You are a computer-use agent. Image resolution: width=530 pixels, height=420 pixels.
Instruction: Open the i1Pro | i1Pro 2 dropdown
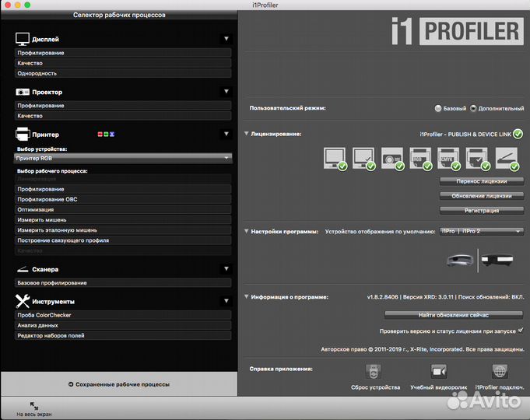click(x=482, y=232)
